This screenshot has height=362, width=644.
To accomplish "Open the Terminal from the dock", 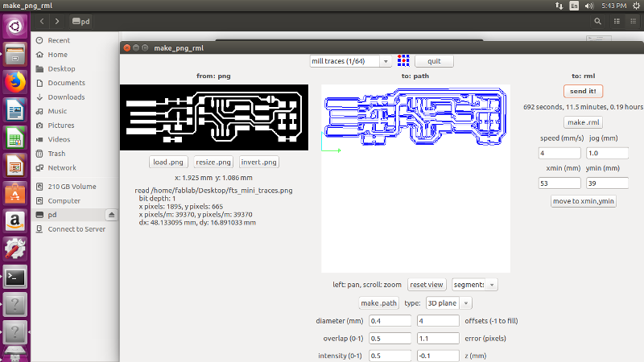I will 15,277.
